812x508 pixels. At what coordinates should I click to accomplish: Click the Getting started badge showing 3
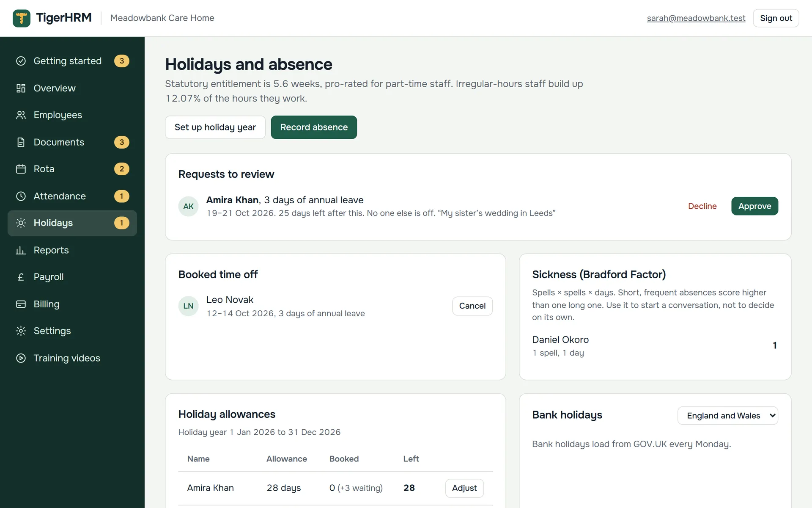(122, 61)
